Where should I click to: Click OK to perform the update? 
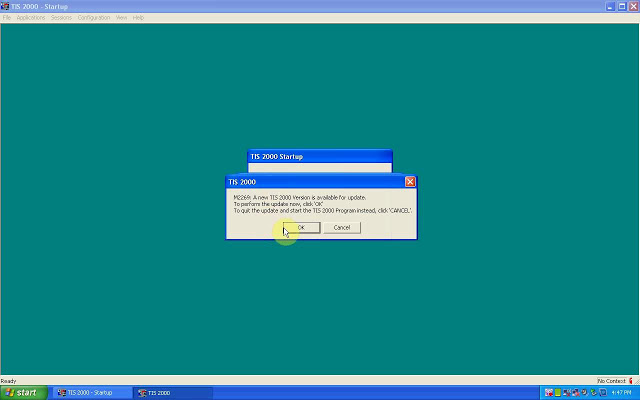pyautogui.click(x=302, y=227)
